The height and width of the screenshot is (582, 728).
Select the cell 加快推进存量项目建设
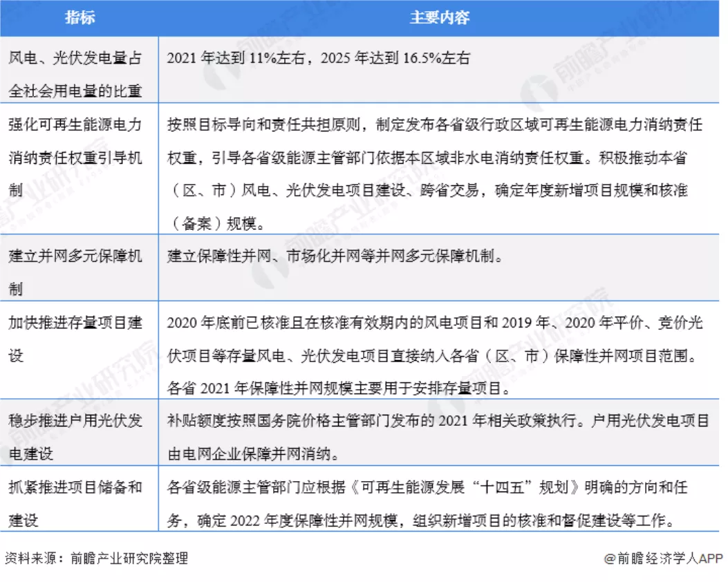click(x=80, y=350)
